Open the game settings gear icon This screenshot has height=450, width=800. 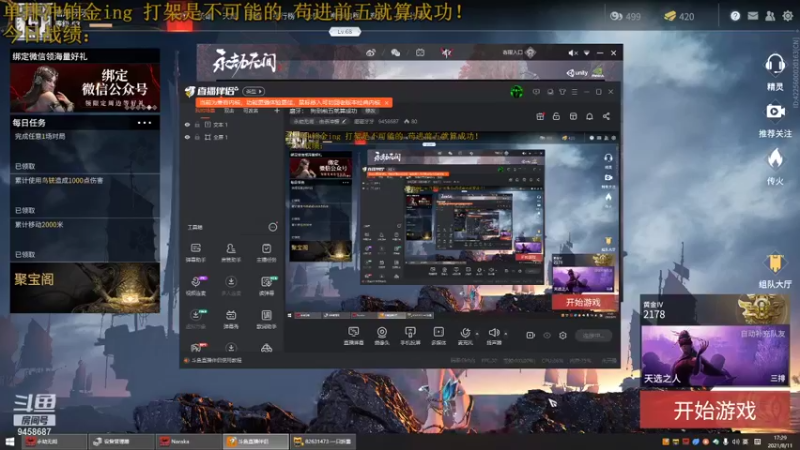click(787, 16)
